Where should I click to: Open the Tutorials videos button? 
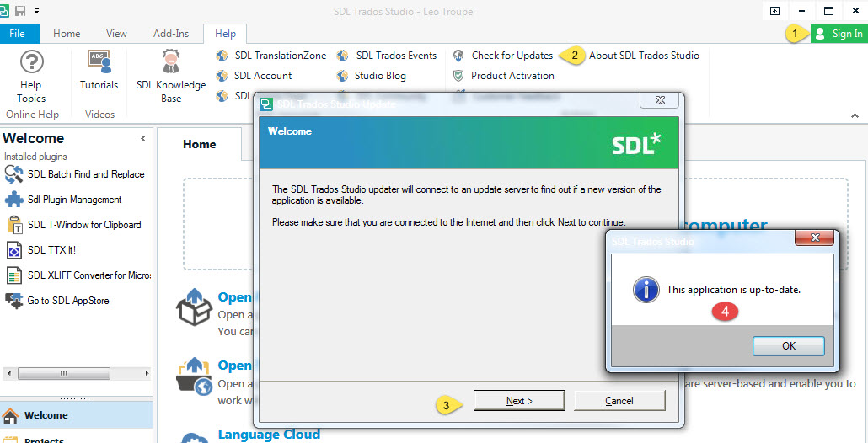coord(99,70)
